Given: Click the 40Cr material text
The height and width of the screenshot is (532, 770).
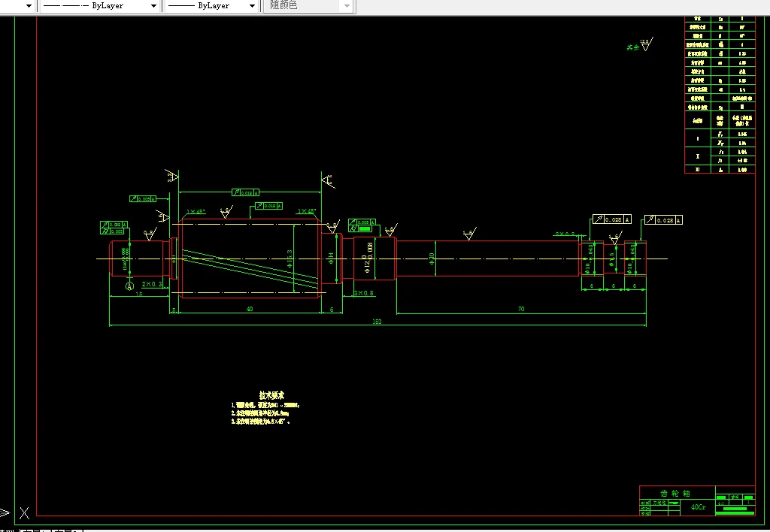Looking at the screenshot, I should coord(698,507).
